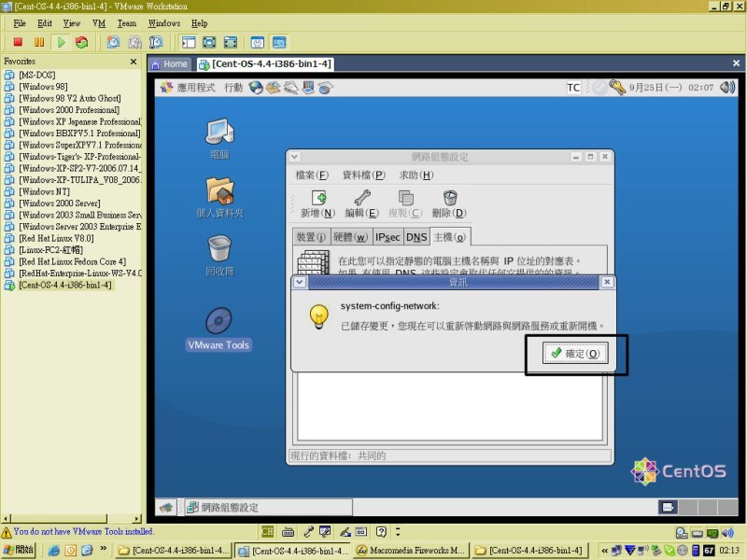Viewport: 747px width, 560px height.
Task: Toggle the sidebar view toolbar icon
Action: pos(189,42)
